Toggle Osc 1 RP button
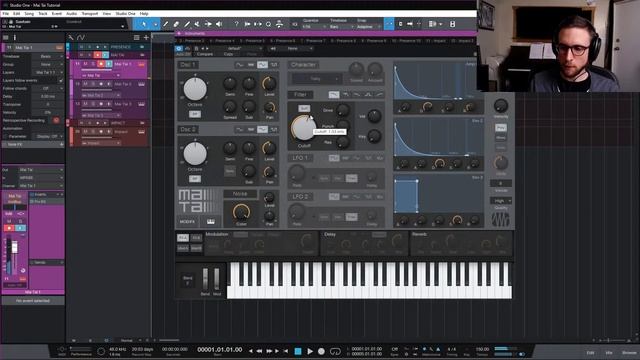 pos(195,114)
